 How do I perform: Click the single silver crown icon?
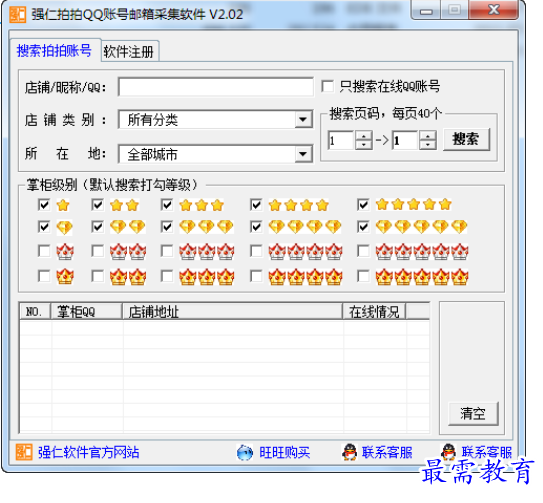click(x=65, y=252)
